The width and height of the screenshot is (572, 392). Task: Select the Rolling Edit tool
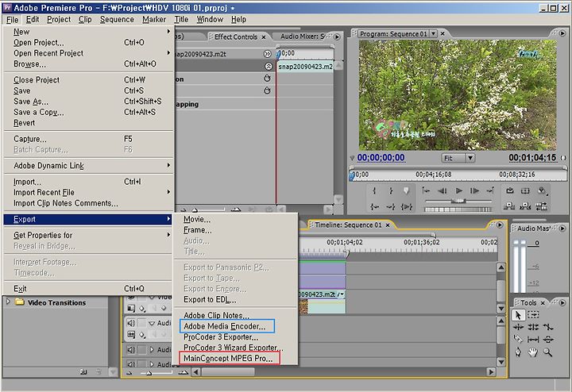click(533, 327)
